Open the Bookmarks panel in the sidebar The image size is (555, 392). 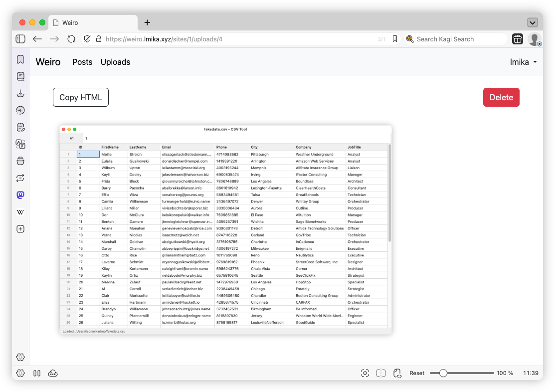click(x=20, y=60)
